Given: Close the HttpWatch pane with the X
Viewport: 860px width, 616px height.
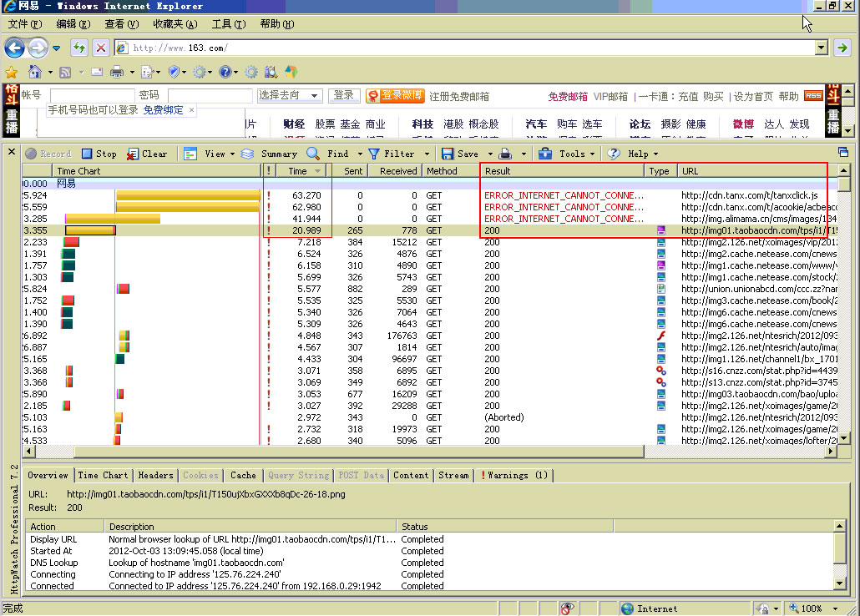Looking at the screenshot, I should [x=12, y=151].
